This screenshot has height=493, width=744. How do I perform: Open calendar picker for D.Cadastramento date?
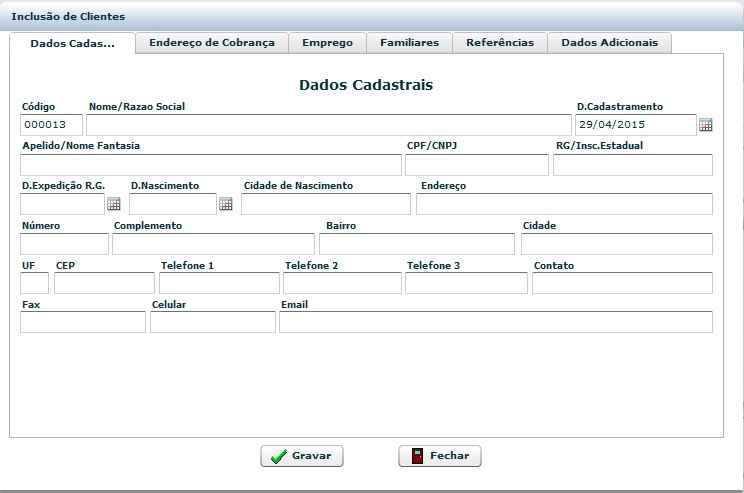(706, 125)
